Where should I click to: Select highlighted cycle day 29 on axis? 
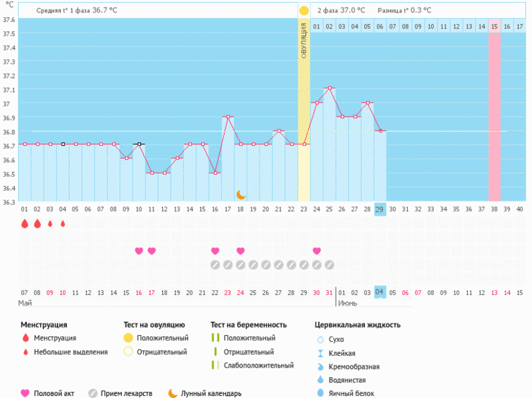click(379, 209)
